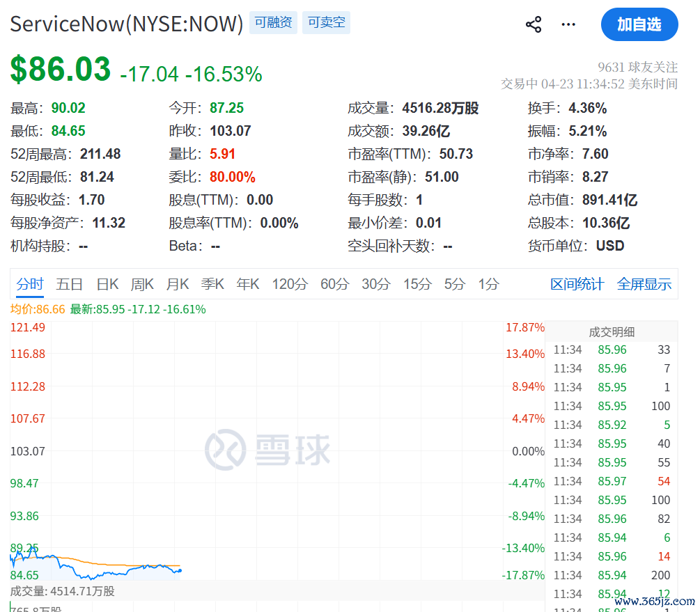Open the three-dot more options menu
Screen dimensions: 700x612
[568, 24]
